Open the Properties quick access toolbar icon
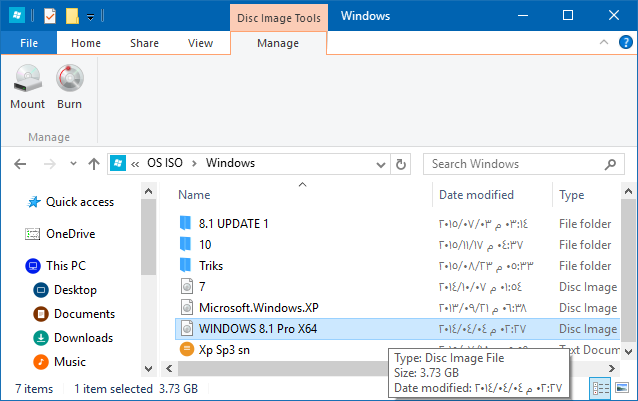This screenshot has width=638, height=401. 50,16
